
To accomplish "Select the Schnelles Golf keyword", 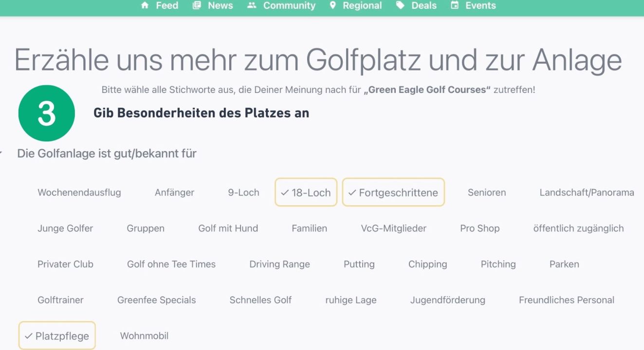I will tap(260, 300).
